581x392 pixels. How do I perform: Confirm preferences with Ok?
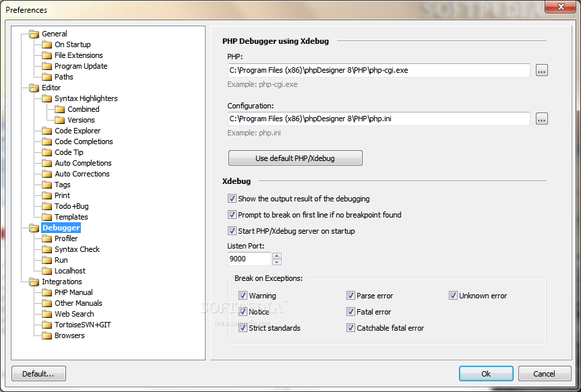(x=486, y=374)
